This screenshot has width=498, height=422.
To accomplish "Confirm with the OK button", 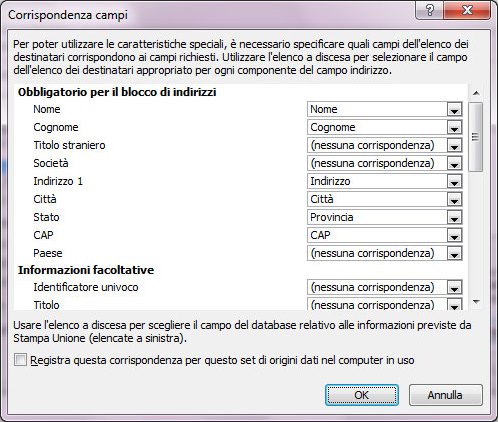I will click(362, 395).
